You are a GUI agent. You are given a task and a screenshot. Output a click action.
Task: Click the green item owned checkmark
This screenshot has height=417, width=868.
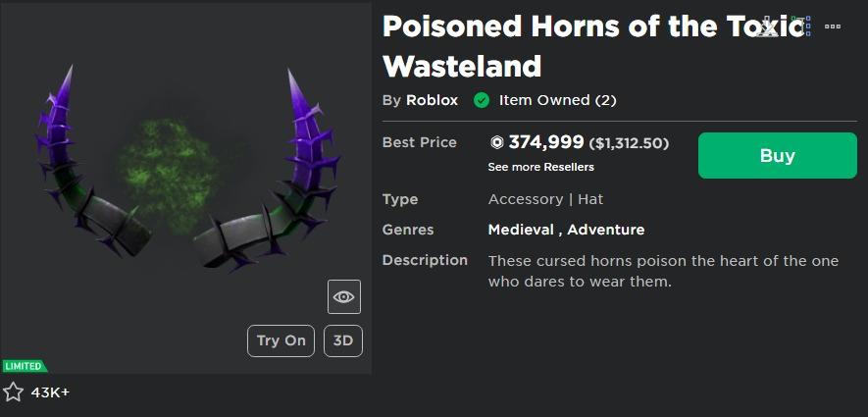tap(482, 100)
